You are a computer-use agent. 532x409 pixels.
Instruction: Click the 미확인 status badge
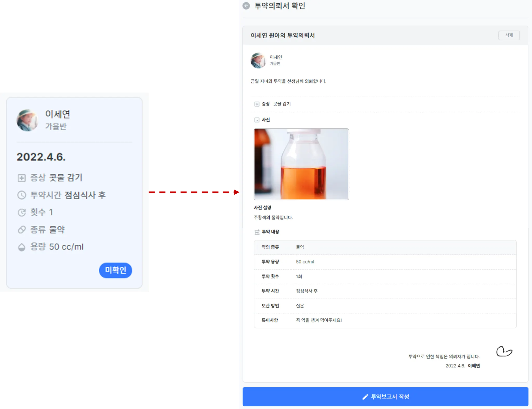115,270
